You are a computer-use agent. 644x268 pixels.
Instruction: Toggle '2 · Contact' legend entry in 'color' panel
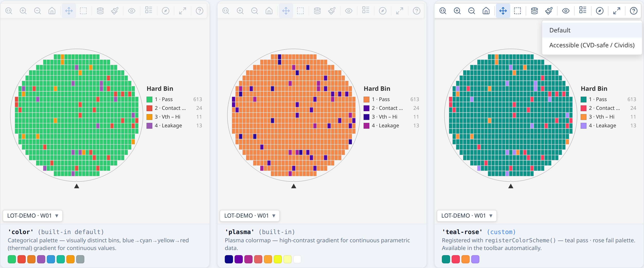[174, 108]
